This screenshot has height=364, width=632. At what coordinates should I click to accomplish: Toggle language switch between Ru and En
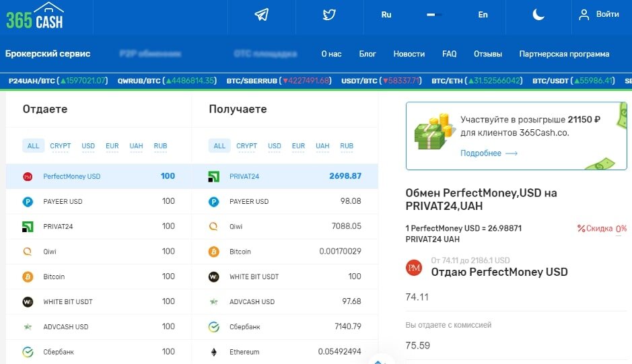pyautogui.click(x=434, y=15)
